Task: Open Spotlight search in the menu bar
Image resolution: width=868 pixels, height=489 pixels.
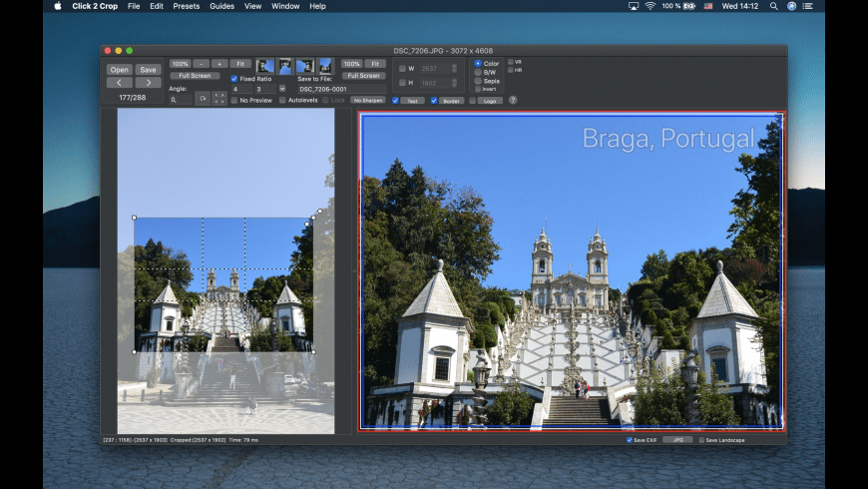Action: [773, 6]
